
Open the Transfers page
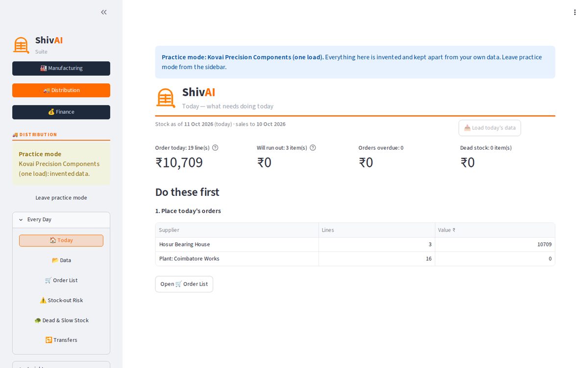(x=61, y=340)
